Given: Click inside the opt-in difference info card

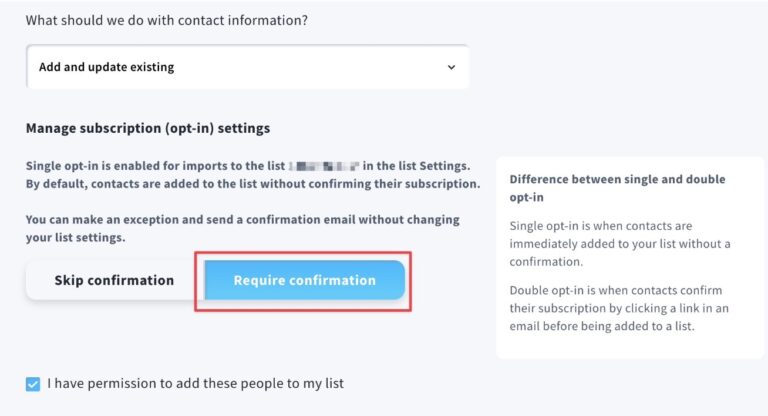Looking at the screenshot, I should [630, 257].
